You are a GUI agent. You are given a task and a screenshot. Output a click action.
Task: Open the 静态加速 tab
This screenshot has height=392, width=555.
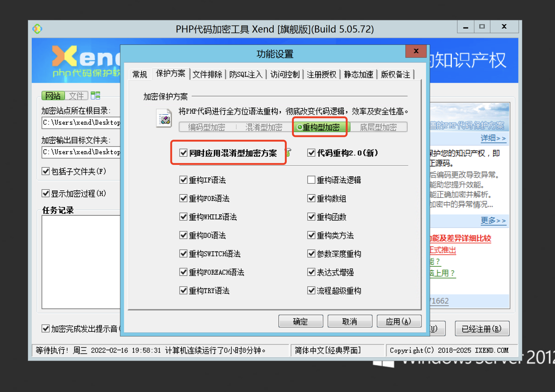tap(359, 74)
